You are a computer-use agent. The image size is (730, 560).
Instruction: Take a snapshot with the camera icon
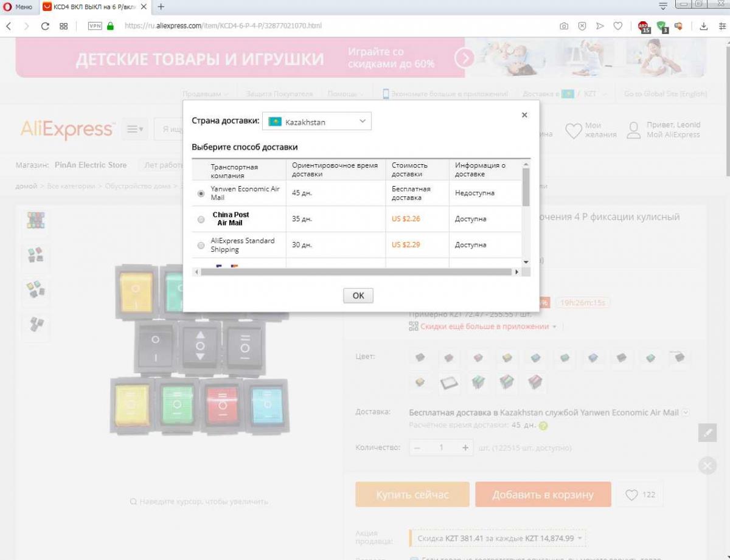(564, 26)
